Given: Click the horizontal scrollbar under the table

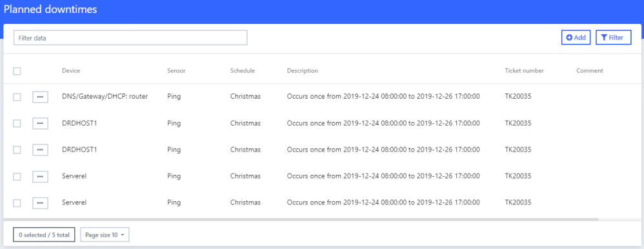Looking at the screenshot, I should 301,219.
